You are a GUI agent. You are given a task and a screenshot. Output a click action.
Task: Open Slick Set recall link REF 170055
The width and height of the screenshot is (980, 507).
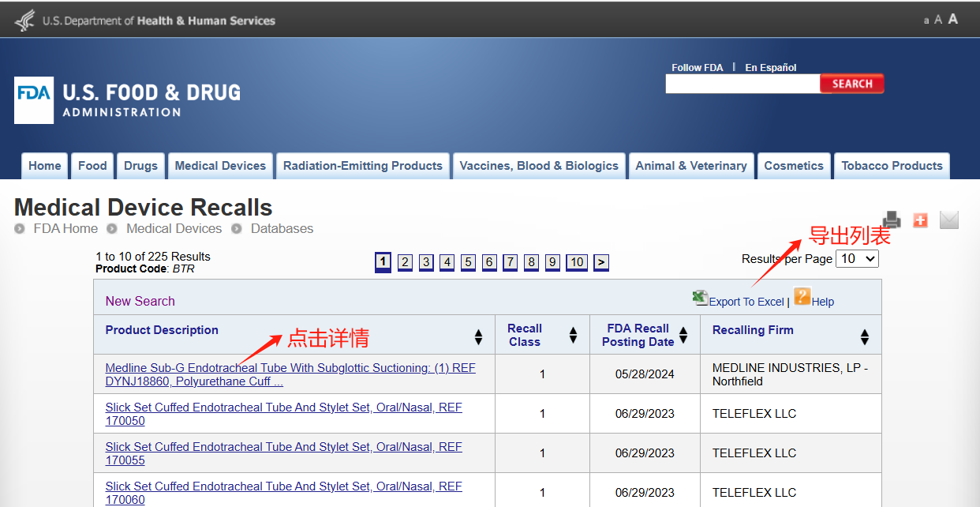click(x=284, y=453)
